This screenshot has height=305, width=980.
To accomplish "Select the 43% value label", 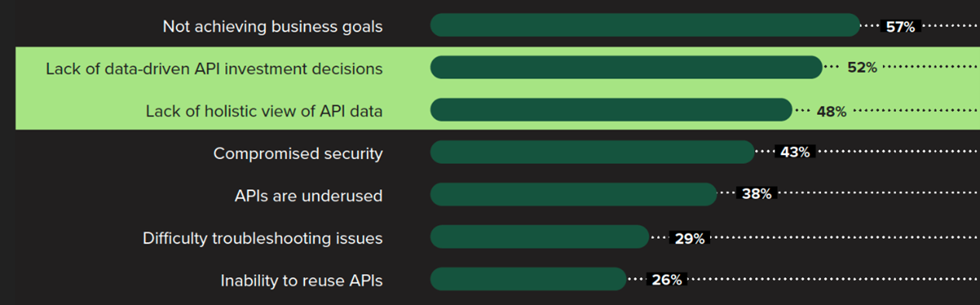I will [x=795, y=153].
